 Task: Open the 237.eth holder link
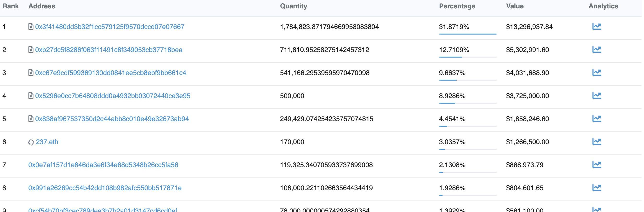tap(47, 142)
